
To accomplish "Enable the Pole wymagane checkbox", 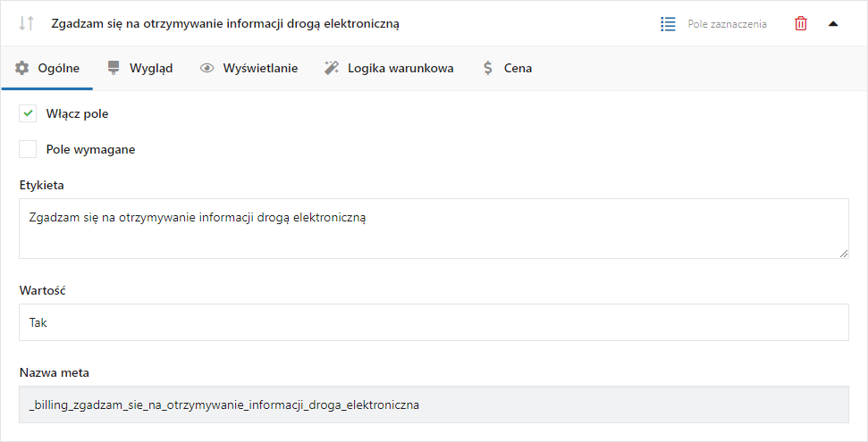I will pos(28,149).
